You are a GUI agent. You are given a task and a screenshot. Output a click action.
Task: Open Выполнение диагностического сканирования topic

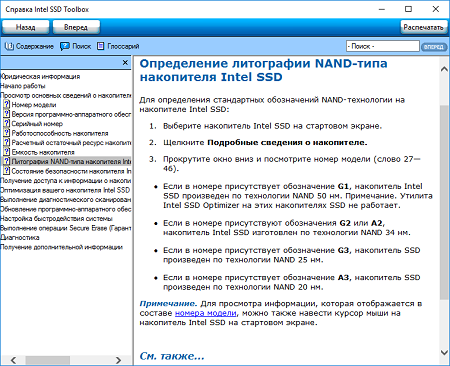click(x=66, y=200)
